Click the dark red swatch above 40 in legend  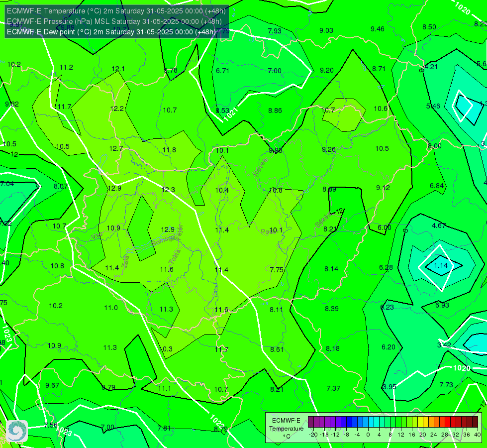475,422
